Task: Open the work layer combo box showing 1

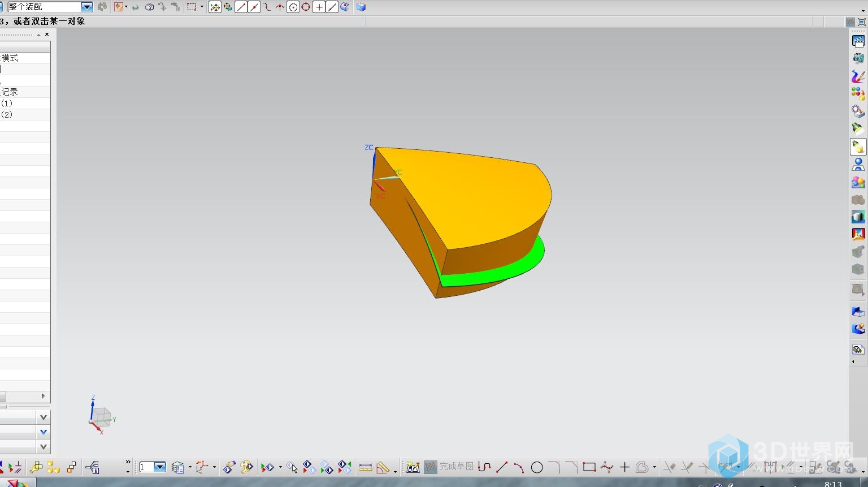Action: click(153, 467)
